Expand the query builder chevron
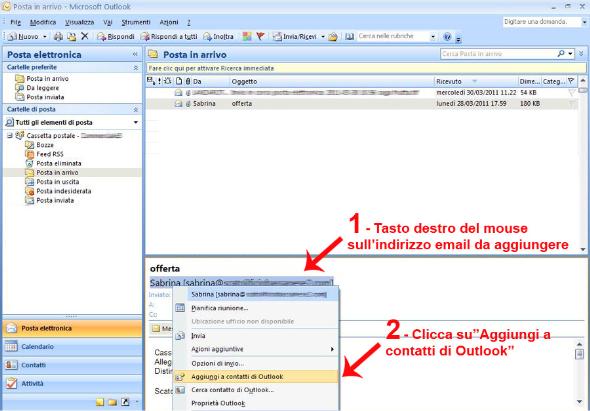 pos(582,54)
